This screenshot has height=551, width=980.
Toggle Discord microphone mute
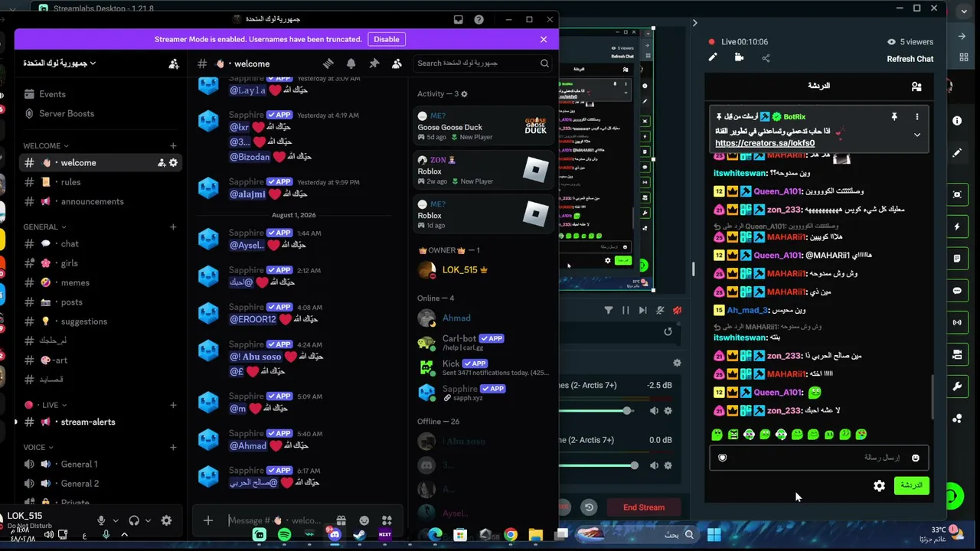[101, 520]
